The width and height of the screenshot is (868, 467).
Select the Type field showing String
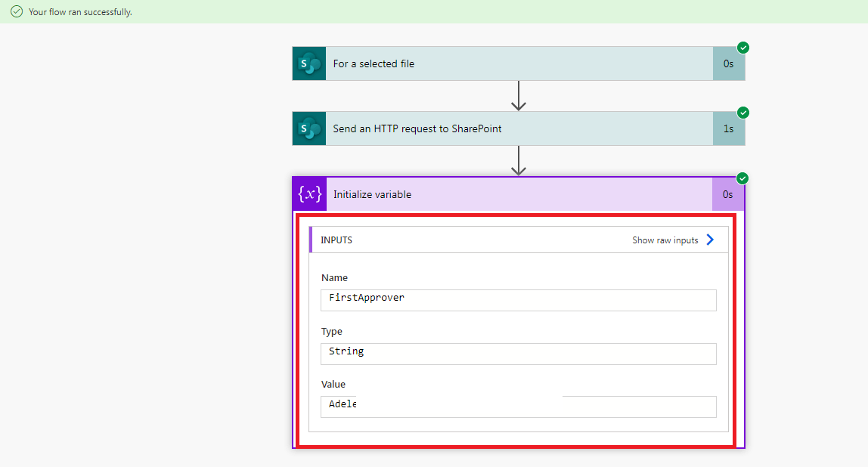519,354
